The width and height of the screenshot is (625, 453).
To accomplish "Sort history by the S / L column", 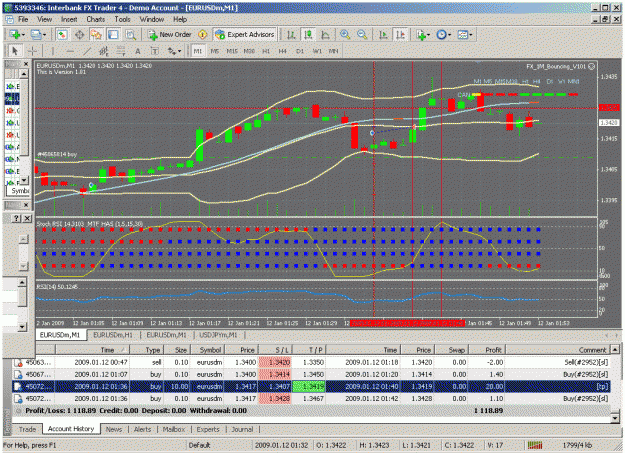I will 275,350.
